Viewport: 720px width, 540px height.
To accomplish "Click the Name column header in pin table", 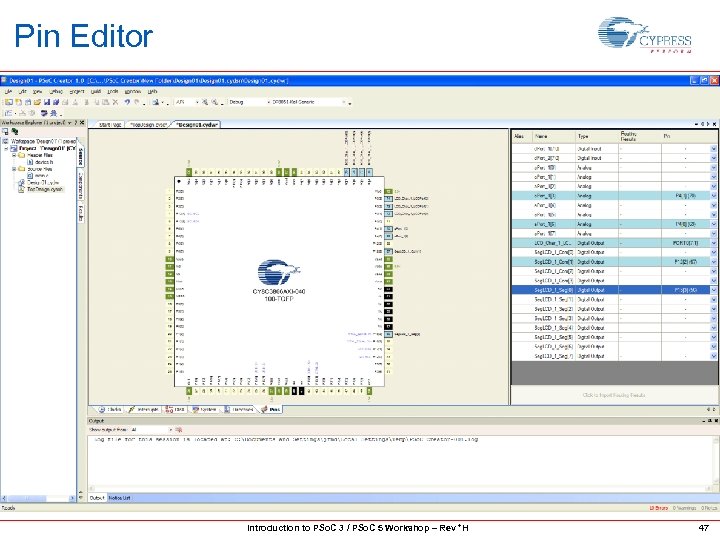I will coord(553,136).
